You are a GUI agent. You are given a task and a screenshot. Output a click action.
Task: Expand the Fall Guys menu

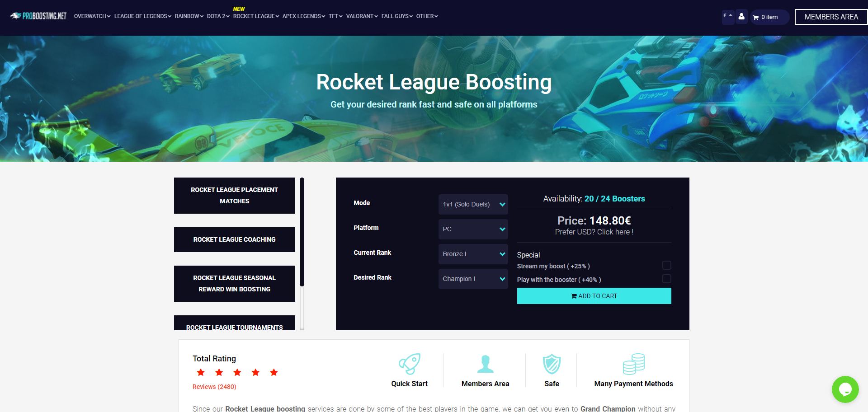point(397,16)
